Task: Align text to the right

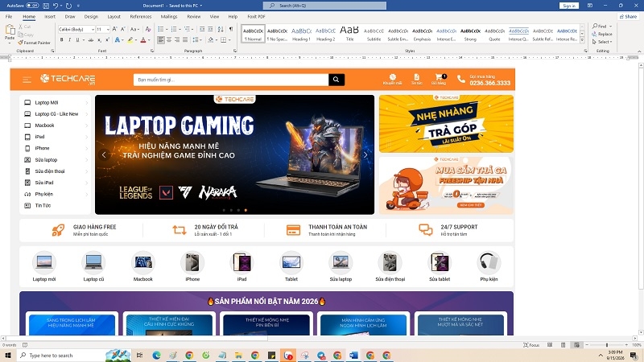Action: (177, 39)
